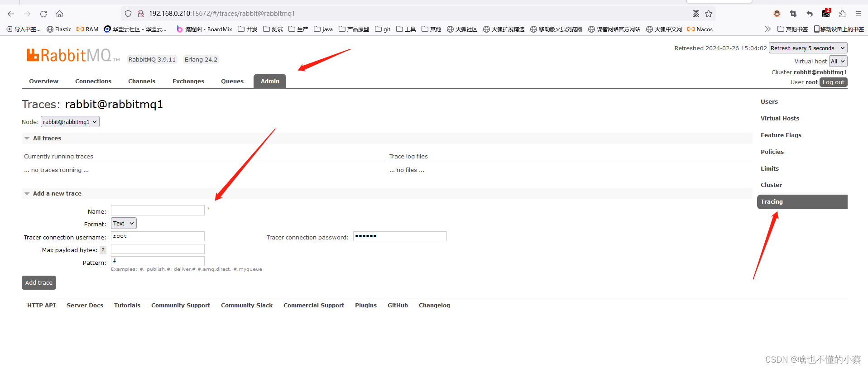Open the Nacos bookmark
The width and height of the screenshot is (868, 368).
pos(700,29)
